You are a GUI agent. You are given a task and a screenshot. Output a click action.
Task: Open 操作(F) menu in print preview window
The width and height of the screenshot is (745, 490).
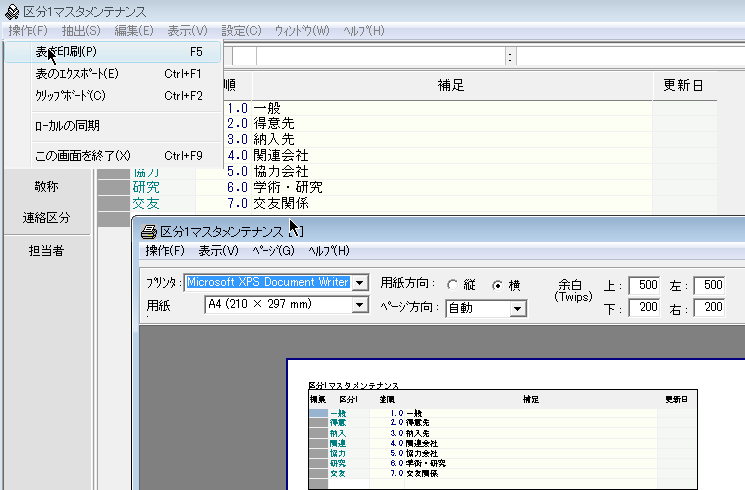(165, 251)
